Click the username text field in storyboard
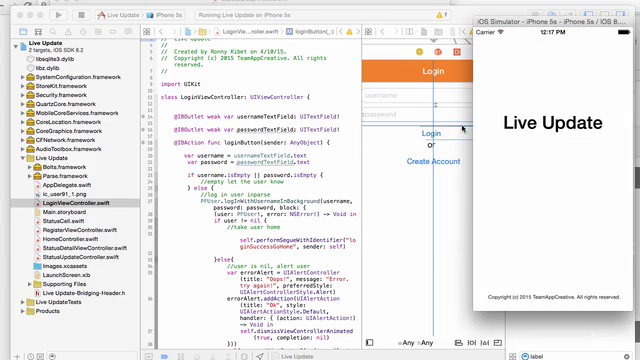Screen dimensions: 640x360 tap(417, 96)
